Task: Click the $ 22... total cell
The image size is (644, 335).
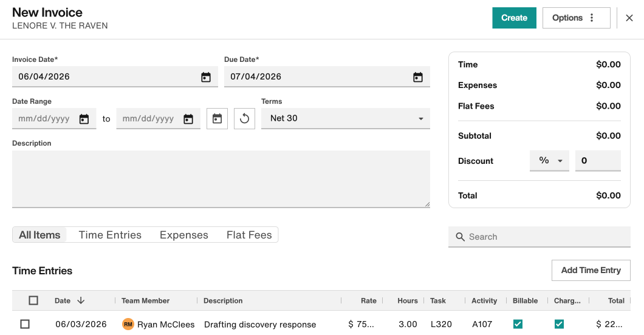Action: (609, 324)
